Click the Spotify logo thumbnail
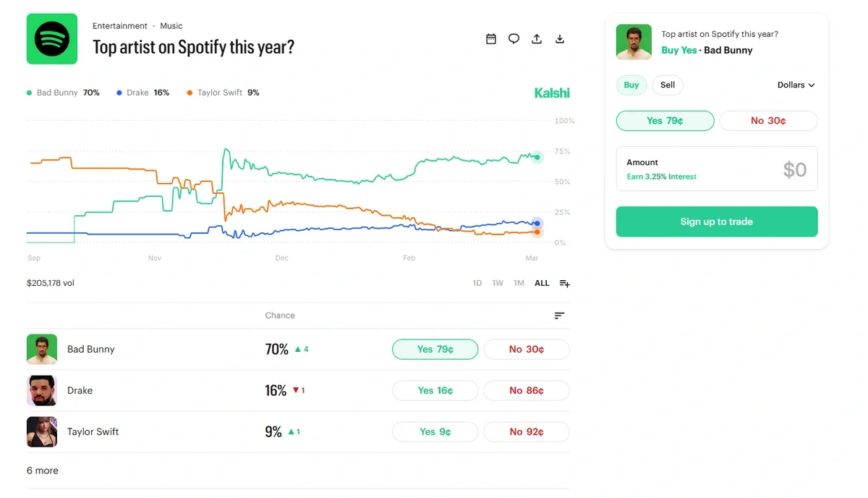The height and width of the screenshot is (498, 868). [51, 39]
